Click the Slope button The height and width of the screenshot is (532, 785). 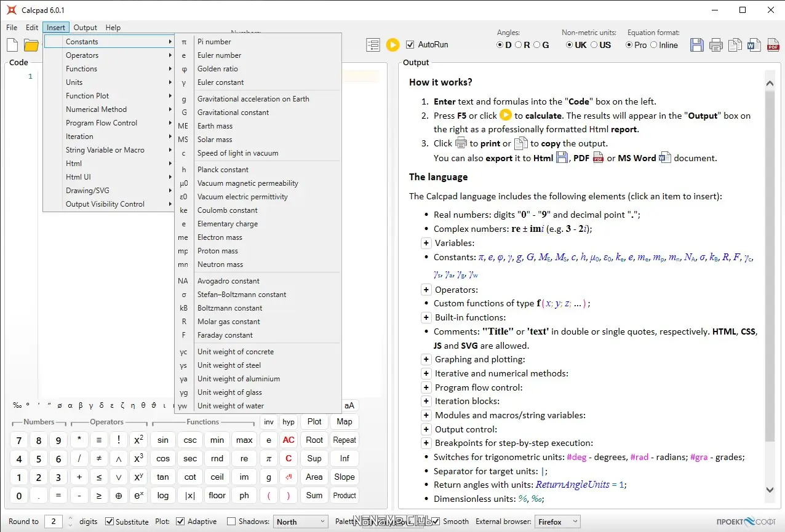click(x=345, y=477)
